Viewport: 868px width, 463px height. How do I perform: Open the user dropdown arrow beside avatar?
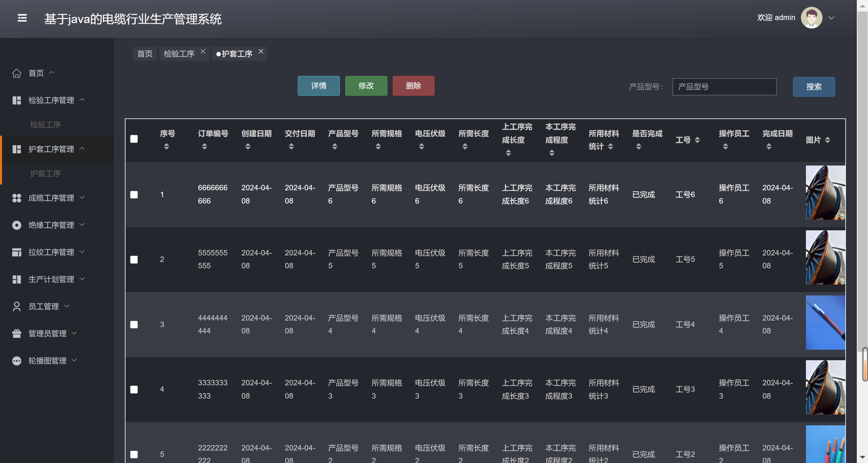click(x=831, y=18)
